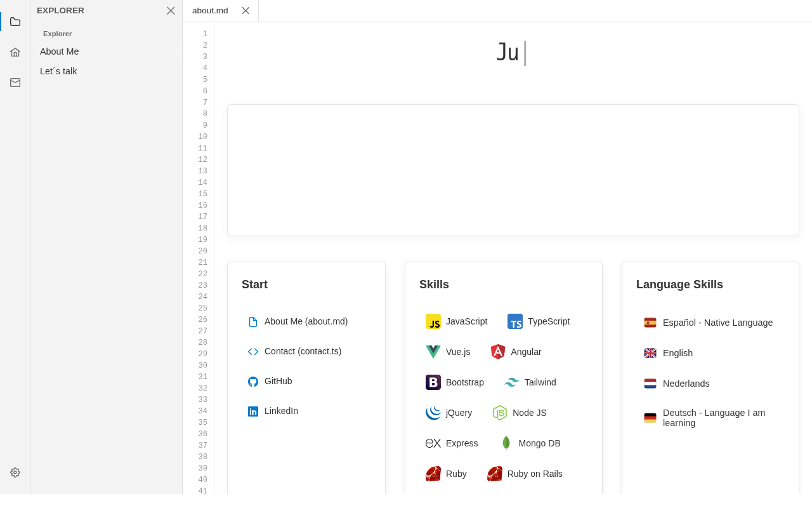The width and height of the screenshot is (812, 508).
Task: Click the Angular logo icon
Action: (x=498, y=352)
